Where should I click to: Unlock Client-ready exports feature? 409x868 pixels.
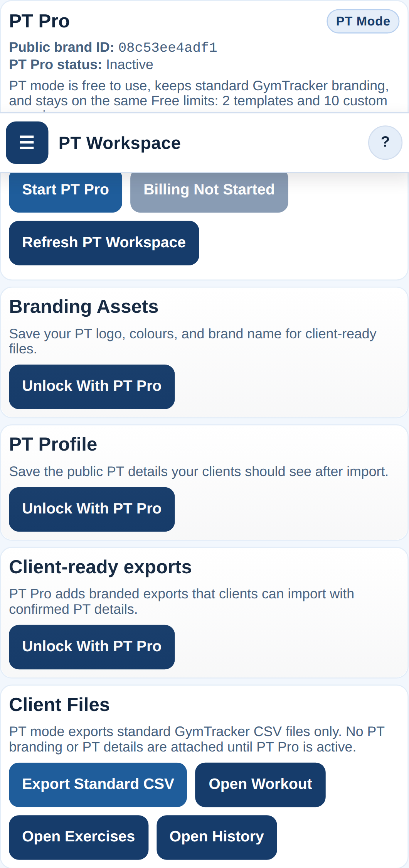92,646
